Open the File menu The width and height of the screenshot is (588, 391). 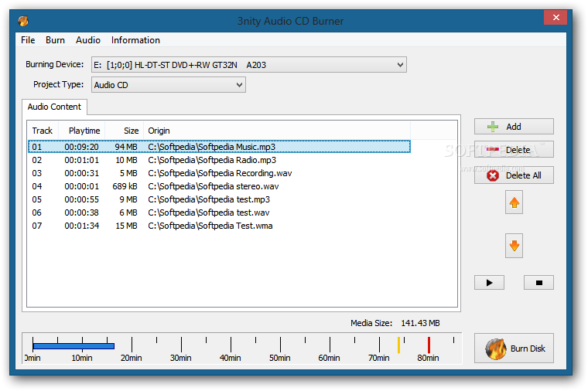coord(28,40)
